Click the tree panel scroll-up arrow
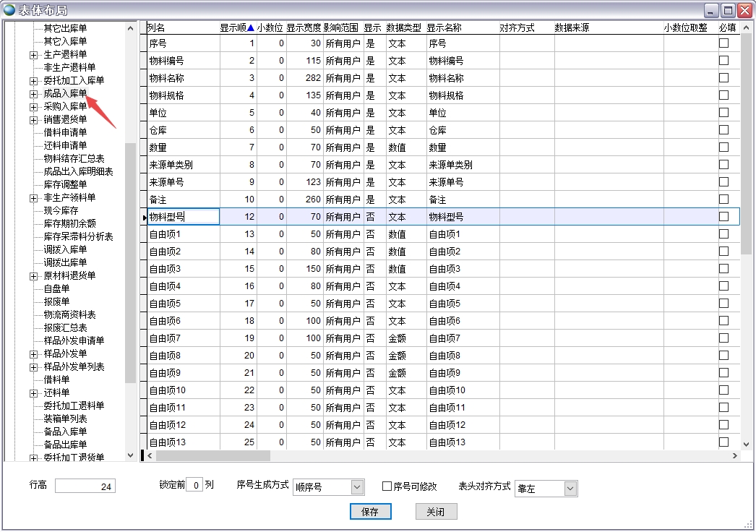Image resolution: width=756 pixels, height=532 pixels. coord(131,28)
